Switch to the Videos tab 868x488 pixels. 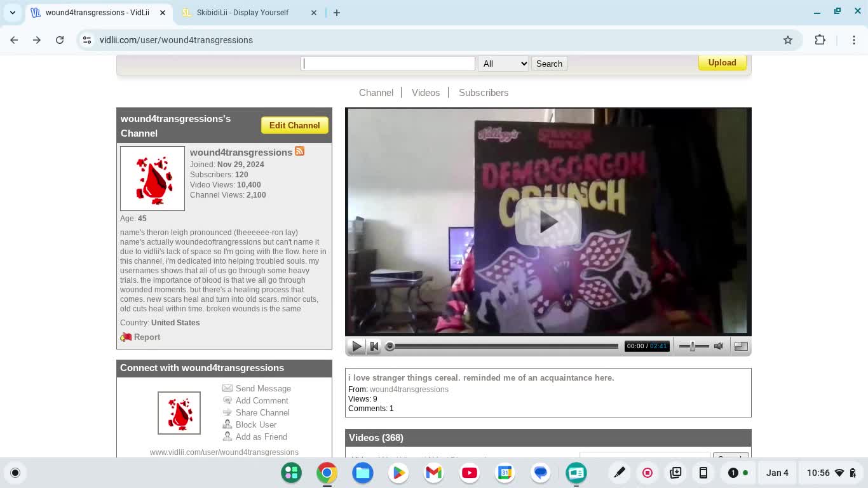[x=425, y=93]
